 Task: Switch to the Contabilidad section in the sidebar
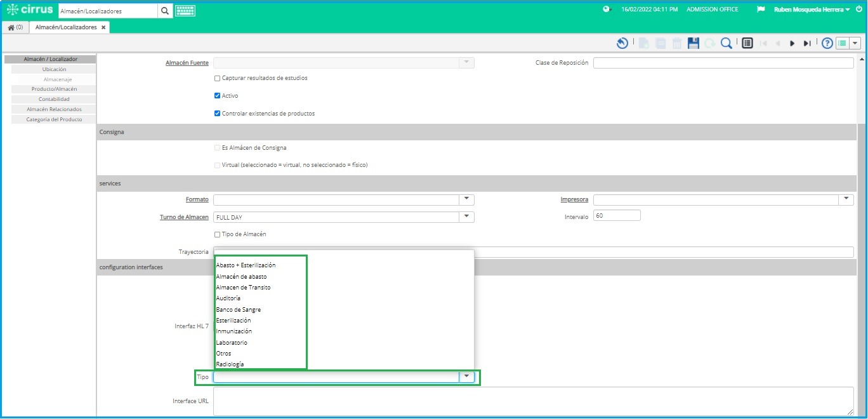click(x=53, y=98)
